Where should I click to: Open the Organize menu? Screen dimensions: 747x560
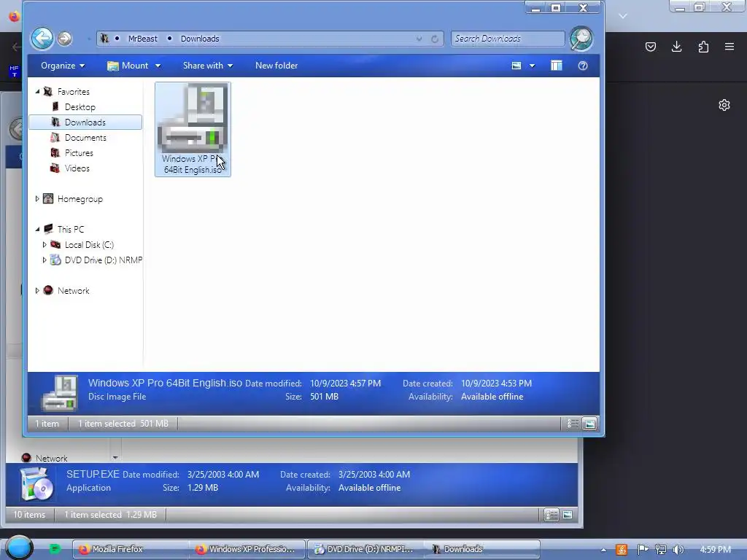tap(63, 66)
